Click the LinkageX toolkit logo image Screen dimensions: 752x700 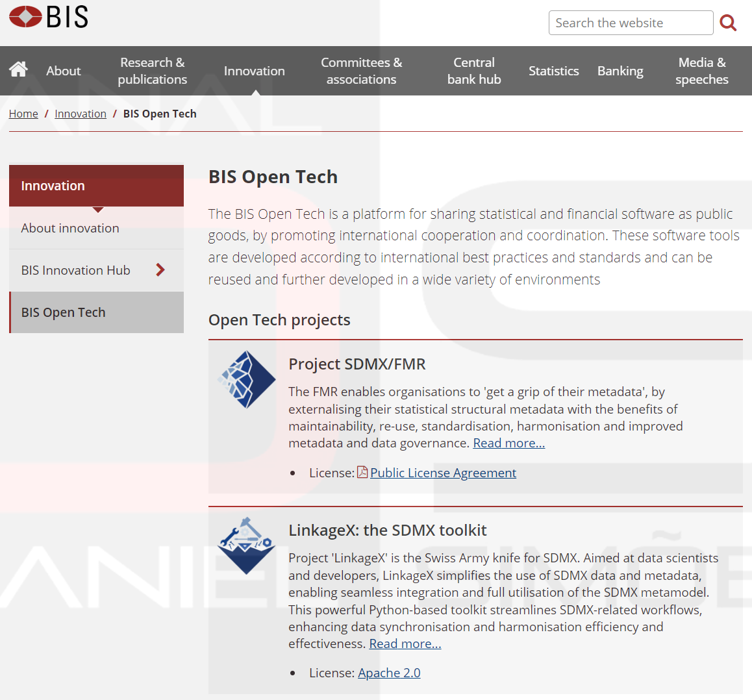[247, 545]
